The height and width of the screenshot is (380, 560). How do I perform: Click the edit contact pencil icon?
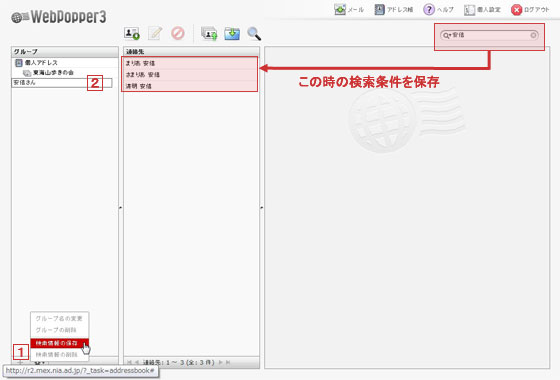155,34
